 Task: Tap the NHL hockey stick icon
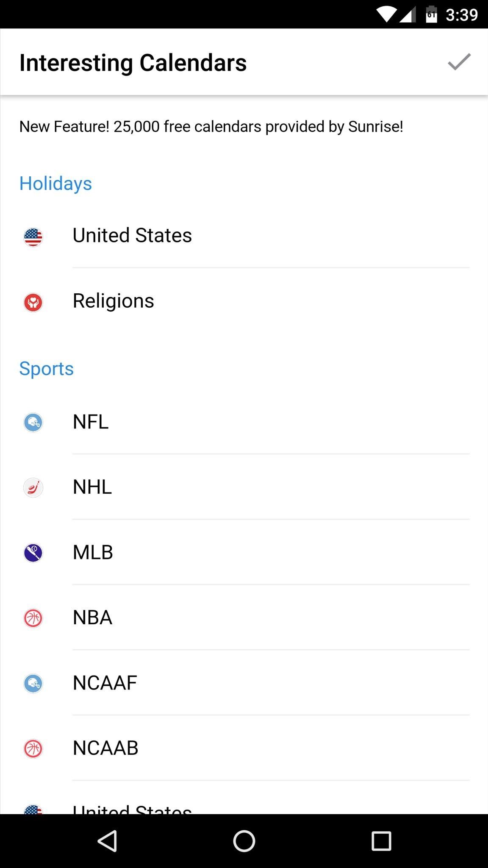33,488
